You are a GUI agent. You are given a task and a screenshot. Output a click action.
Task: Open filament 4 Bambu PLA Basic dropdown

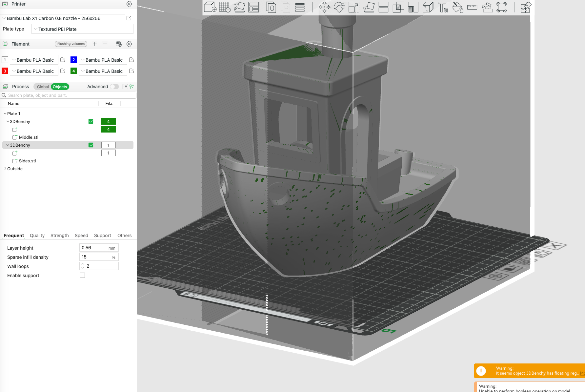(x=103, y=71)
